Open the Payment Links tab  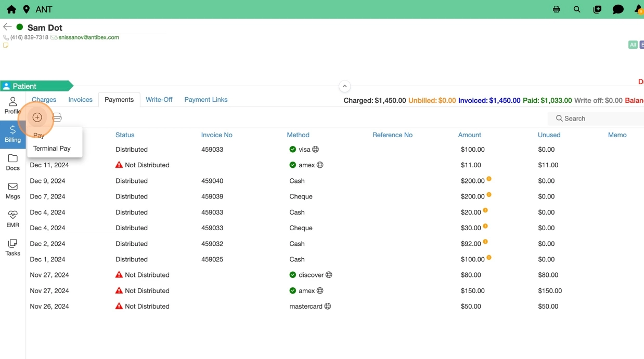click(x=205, y=100)
